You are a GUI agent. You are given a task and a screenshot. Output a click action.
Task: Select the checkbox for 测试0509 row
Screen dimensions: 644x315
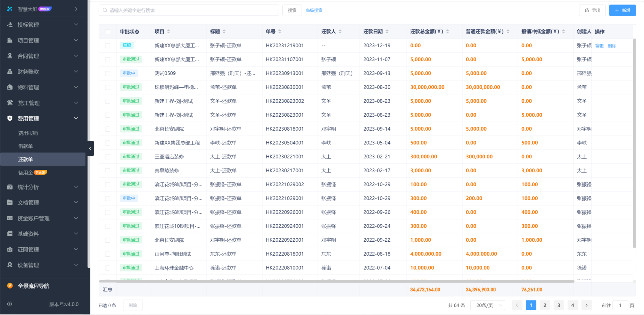tap(108, 74)
